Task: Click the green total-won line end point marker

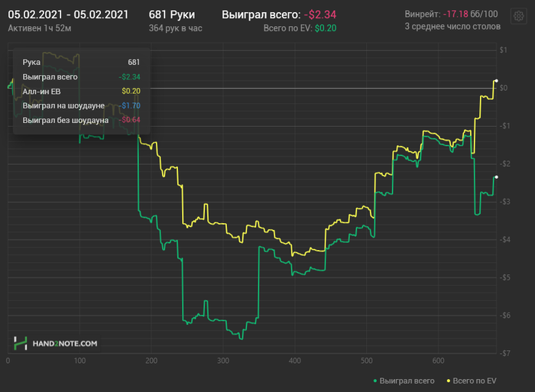Action: pyautogui.click(x=497, y=177)
